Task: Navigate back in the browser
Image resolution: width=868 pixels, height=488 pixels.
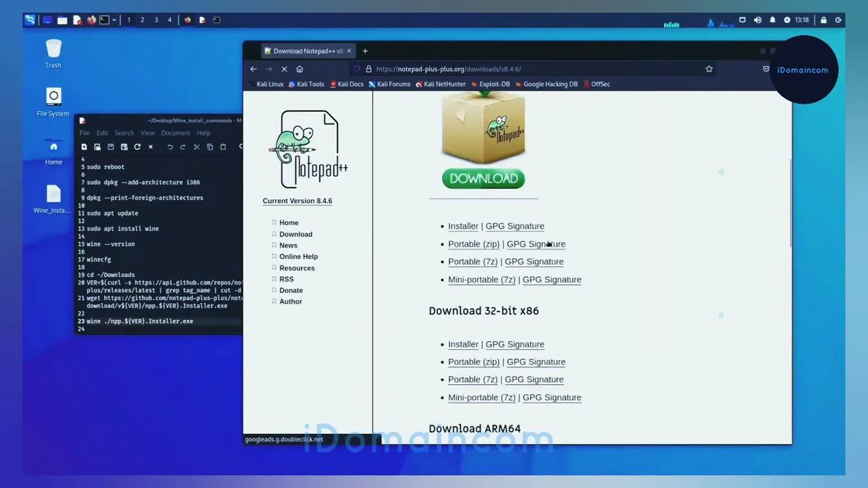Action: click(x=254, y=68)
